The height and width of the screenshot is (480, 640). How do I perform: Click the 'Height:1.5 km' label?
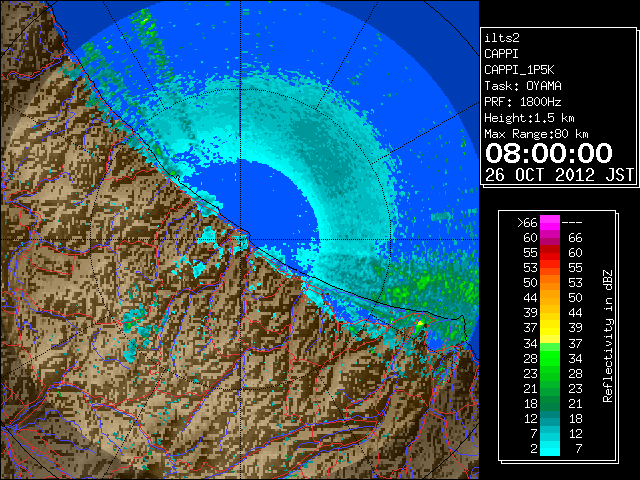[x=529, y=118]
